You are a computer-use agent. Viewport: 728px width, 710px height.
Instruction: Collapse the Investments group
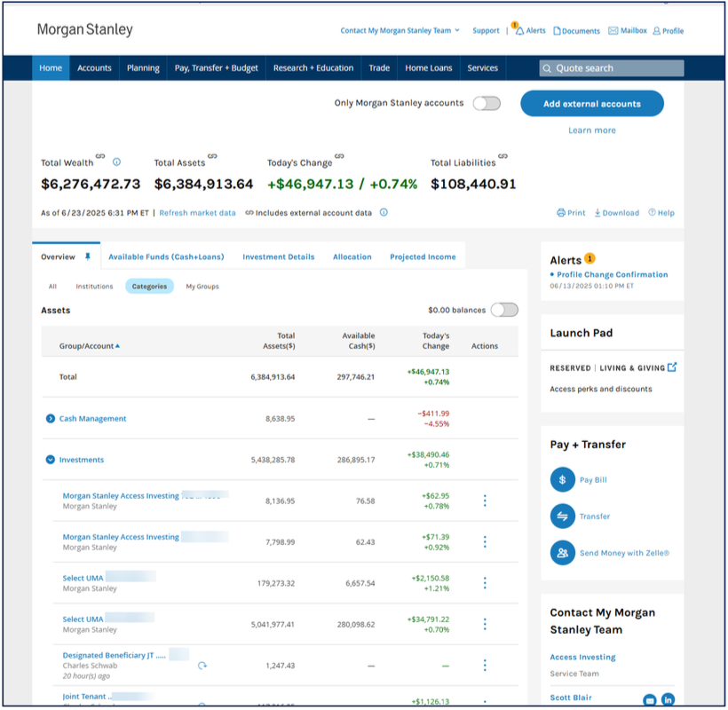50,460
